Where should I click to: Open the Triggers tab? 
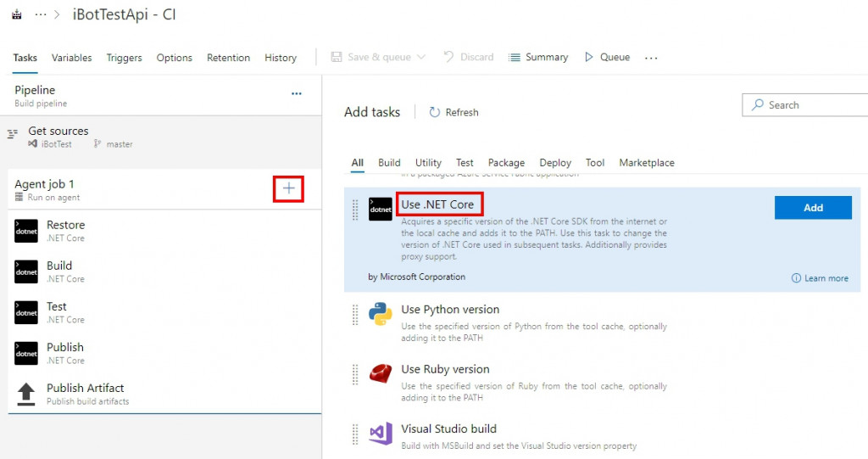124,58
